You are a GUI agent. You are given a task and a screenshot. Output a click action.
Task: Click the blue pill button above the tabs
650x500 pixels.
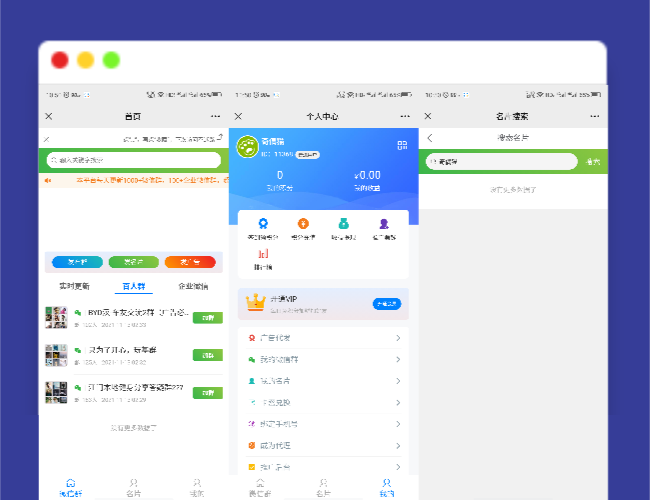click(x=77, y=262)
